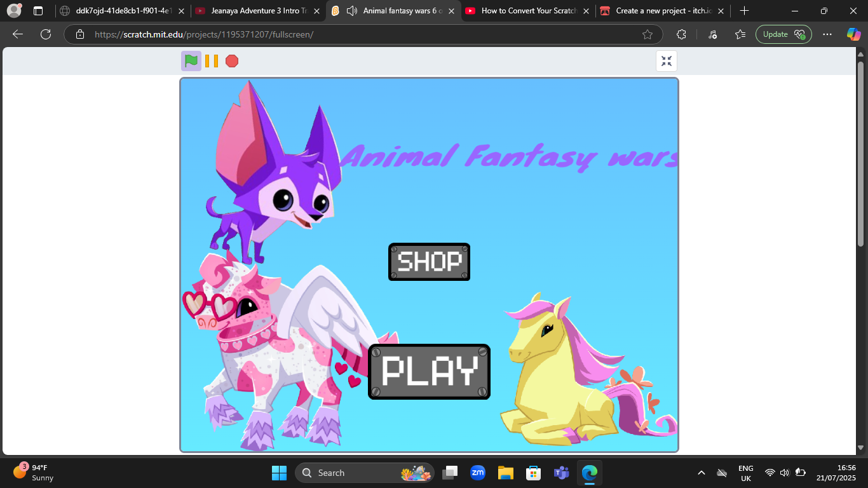The height and width of the screenshot is (488, 868).
Task: Open the battery status tray icon
Action: (800, 473)
